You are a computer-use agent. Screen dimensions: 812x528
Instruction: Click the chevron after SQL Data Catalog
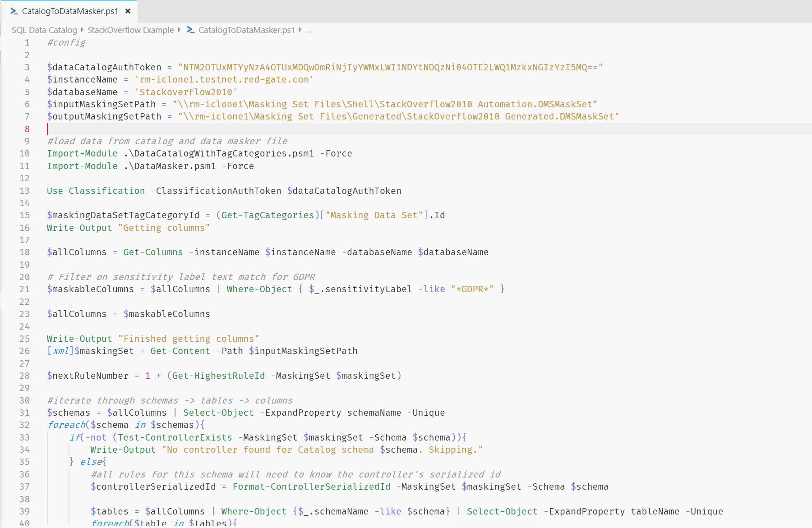(x=82, y=30)
